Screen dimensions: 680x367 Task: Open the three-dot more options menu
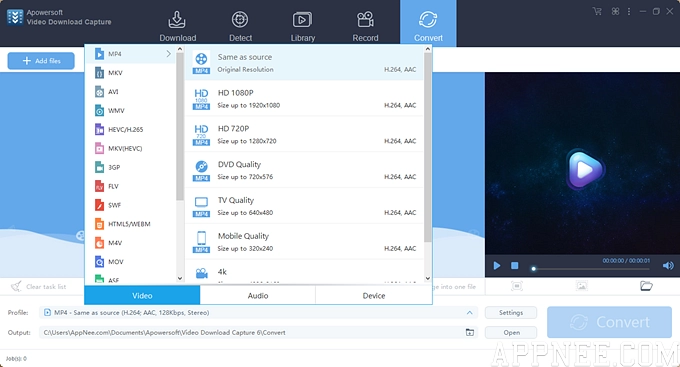click(x=629, y=12)
